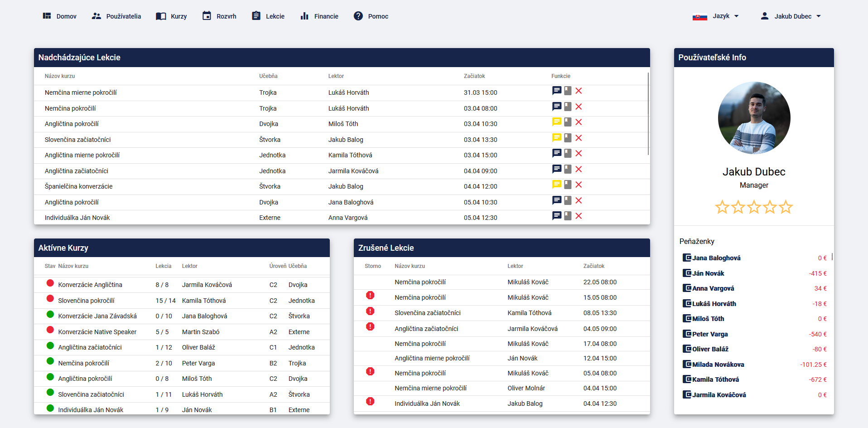Viewport: 868px width, 428px height.
Task: Click storno warning for Angličtina začiatočníci cancelled lesson
Action: 370,327
